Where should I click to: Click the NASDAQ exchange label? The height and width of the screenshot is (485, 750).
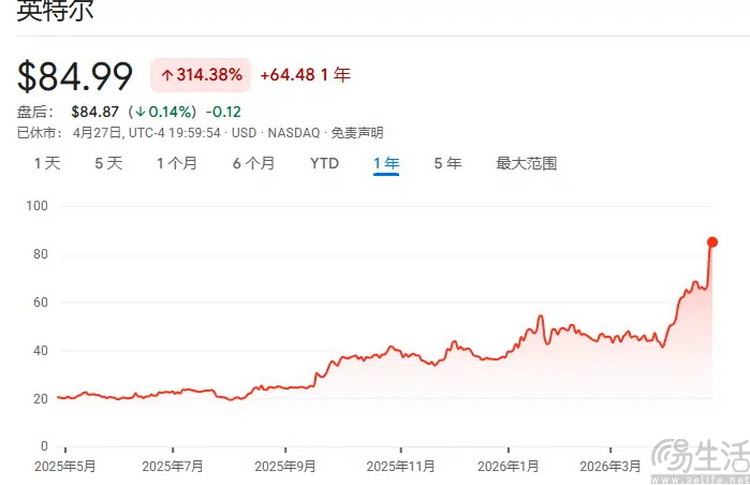294,132
